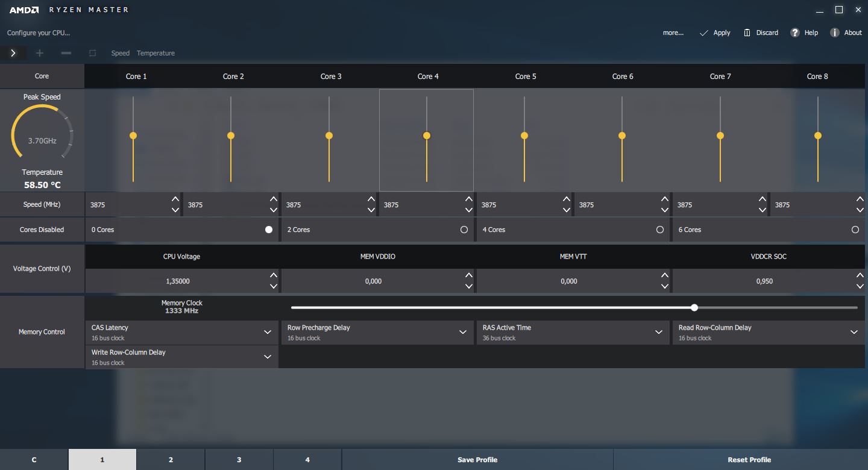Screen dimensions: 868x470
Task: Open About info icon
Action: (x=834, y=33)
